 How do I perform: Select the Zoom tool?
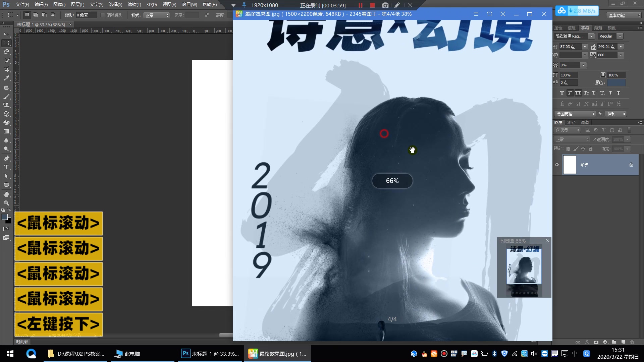tap(6, 203)
